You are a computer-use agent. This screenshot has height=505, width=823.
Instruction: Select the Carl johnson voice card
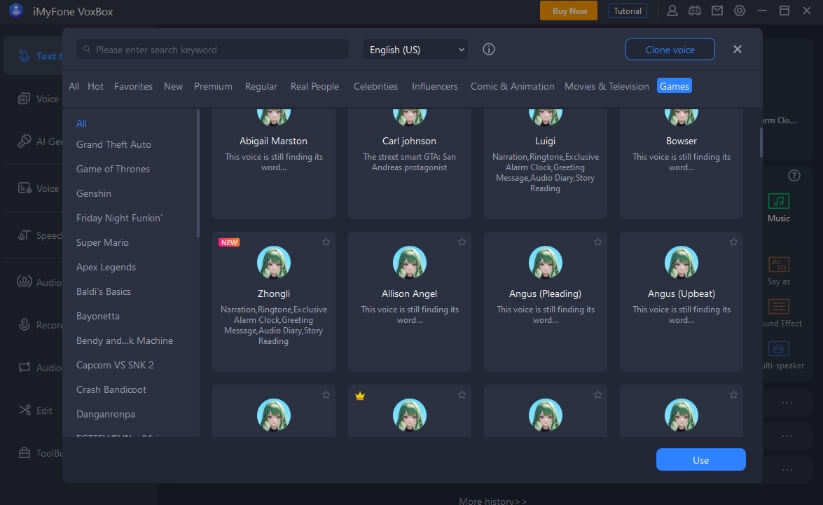point(409,163)
